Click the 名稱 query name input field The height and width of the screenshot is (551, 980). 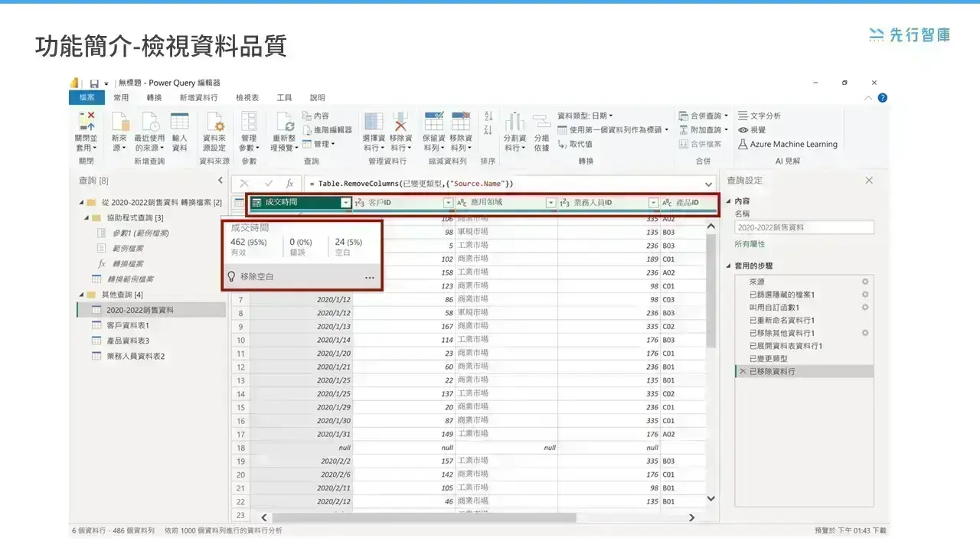click(804, 227)
